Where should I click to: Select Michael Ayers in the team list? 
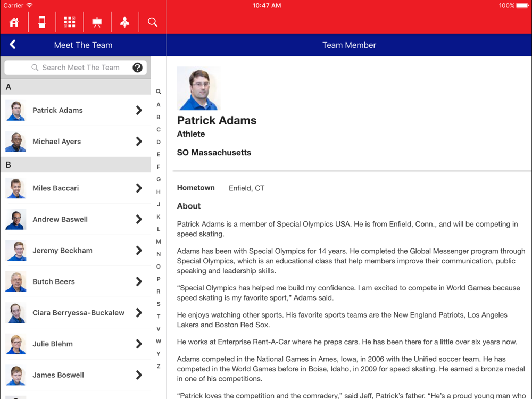(x=76, y=142)
